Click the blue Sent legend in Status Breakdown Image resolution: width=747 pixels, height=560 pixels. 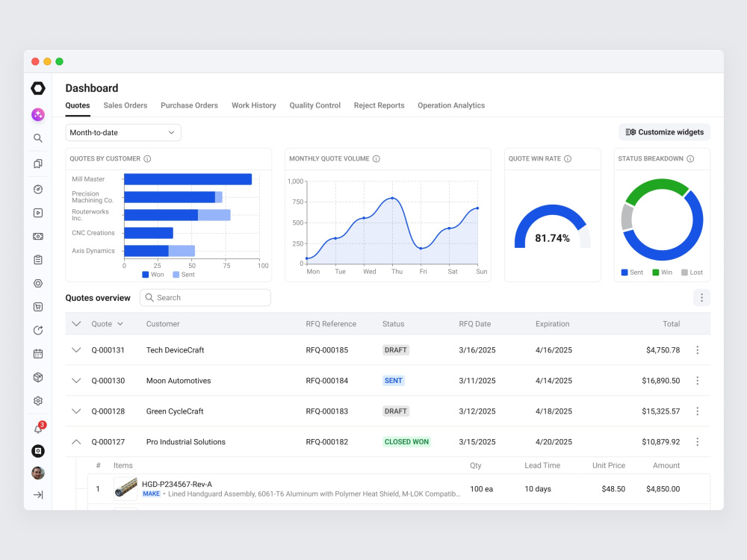tap(632, 273)
